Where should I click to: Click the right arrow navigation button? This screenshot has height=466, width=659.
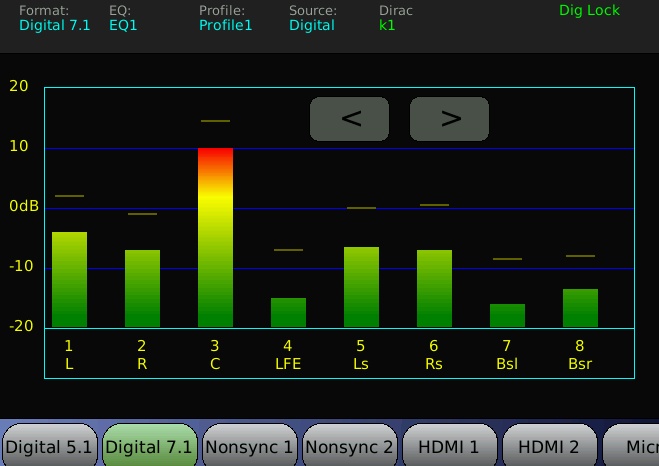click(x=449, y=119)
